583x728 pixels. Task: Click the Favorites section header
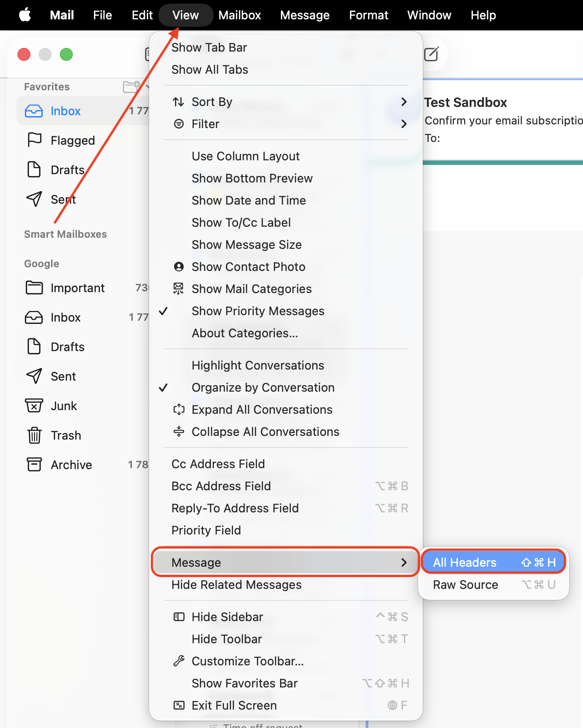[x=47, y=87]
